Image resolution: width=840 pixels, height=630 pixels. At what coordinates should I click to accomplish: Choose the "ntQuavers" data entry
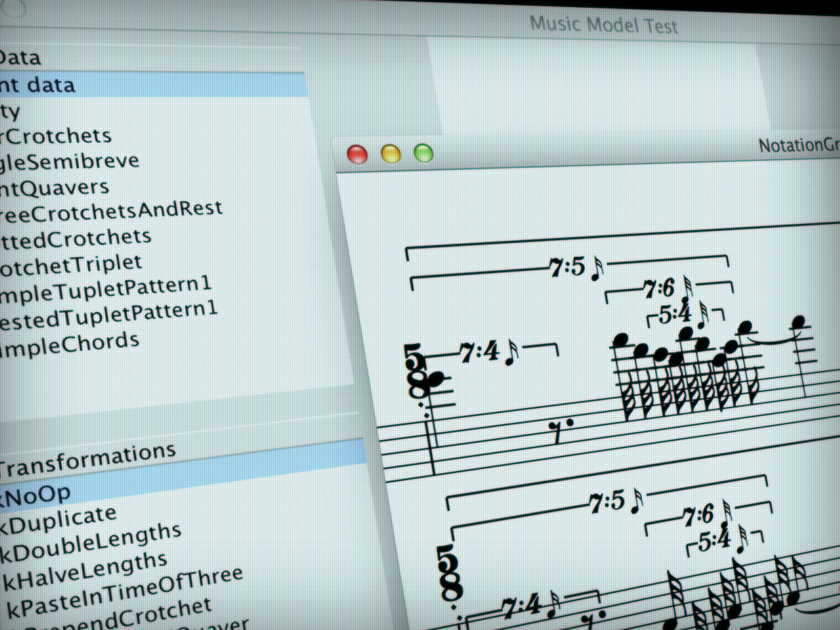(55, 188)
